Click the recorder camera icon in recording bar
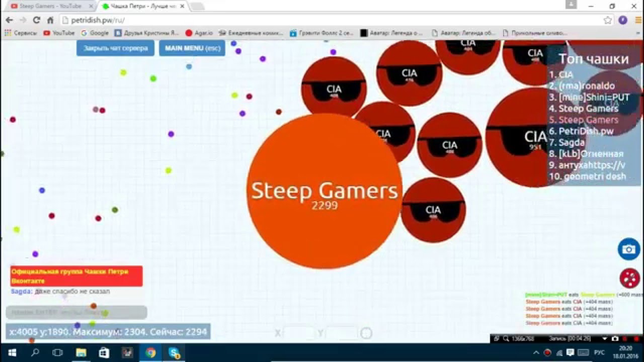Viewport: 644px width, 362px height. 616,338
